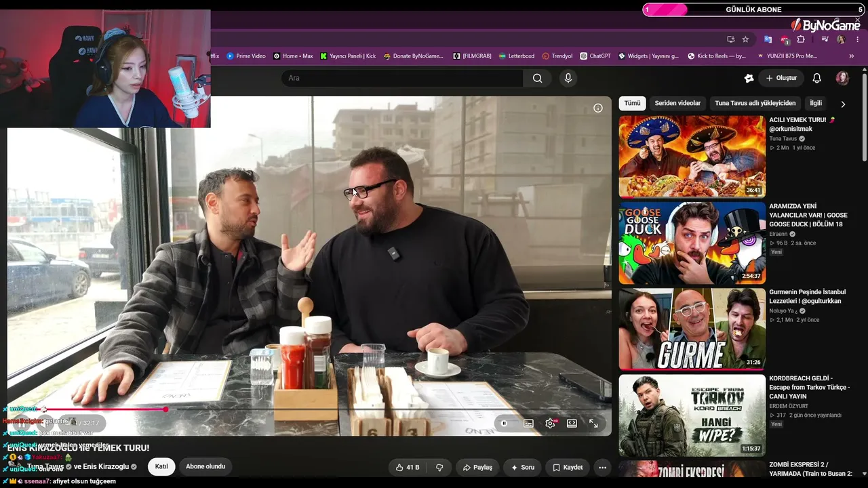The height and width of the screenshot is (488, 868).
Task: Show video info card icon
Action: coord(598,108)
